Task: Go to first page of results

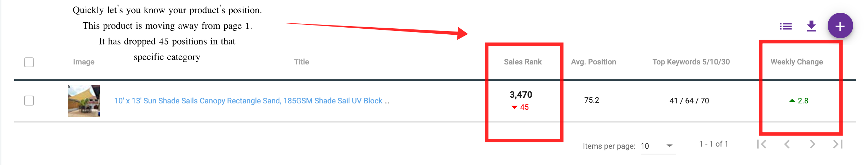Action: [x=762, y=144]
